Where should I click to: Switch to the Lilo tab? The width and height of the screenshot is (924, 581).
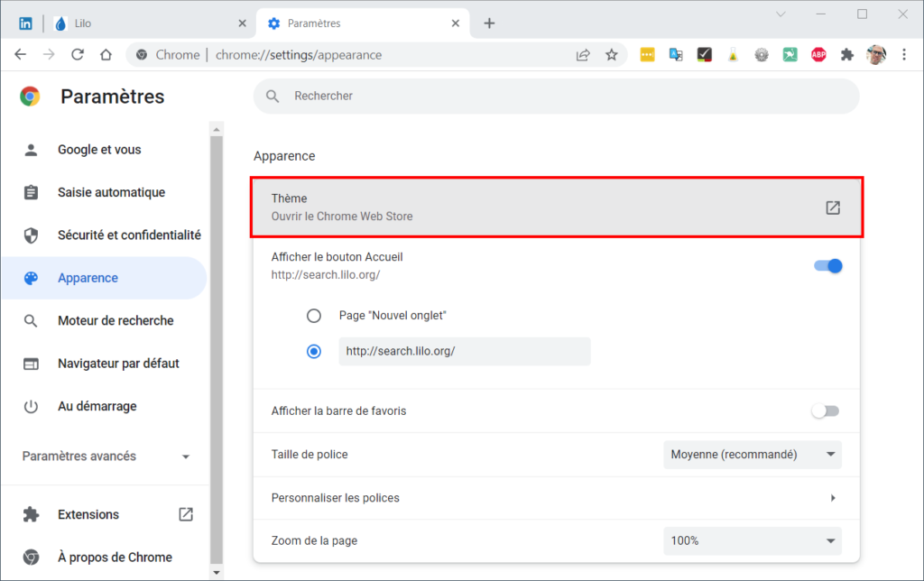tap(151, 23)
